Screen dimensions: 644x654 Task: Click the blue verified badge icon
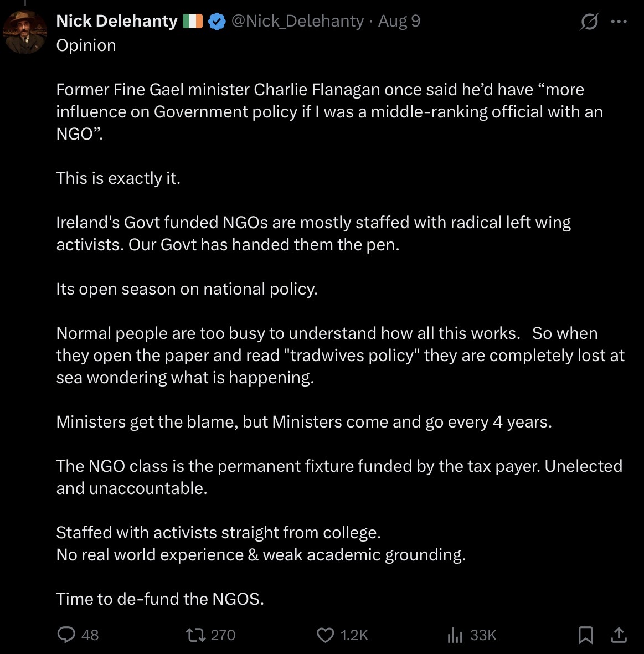point(217,21)
